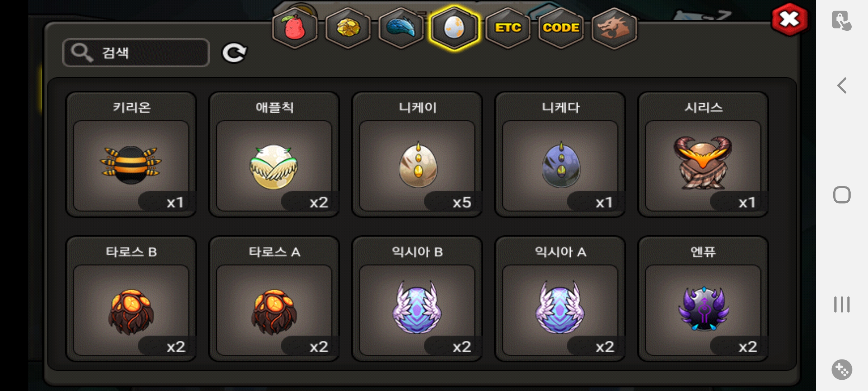Open the red fruit food tab
The height and width of the screenshot is (391, 868).
coord(295,28)
